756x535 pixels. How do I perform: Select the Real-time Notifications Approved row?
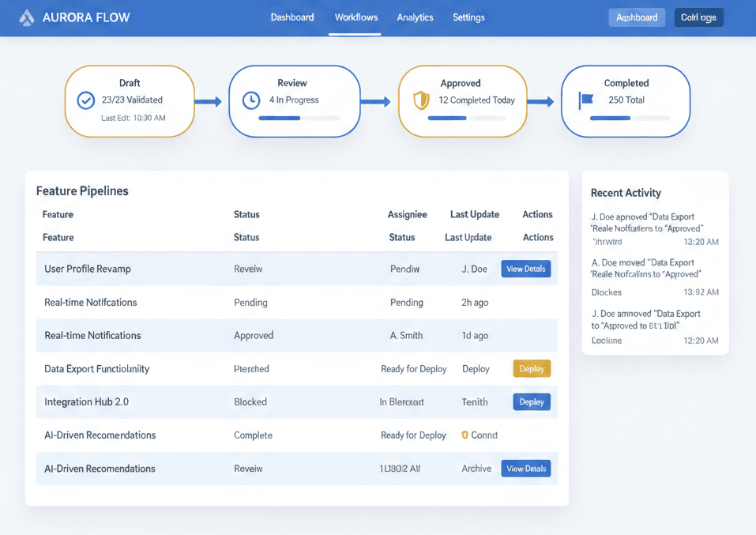pyautogui.click(x=296, y=335)
